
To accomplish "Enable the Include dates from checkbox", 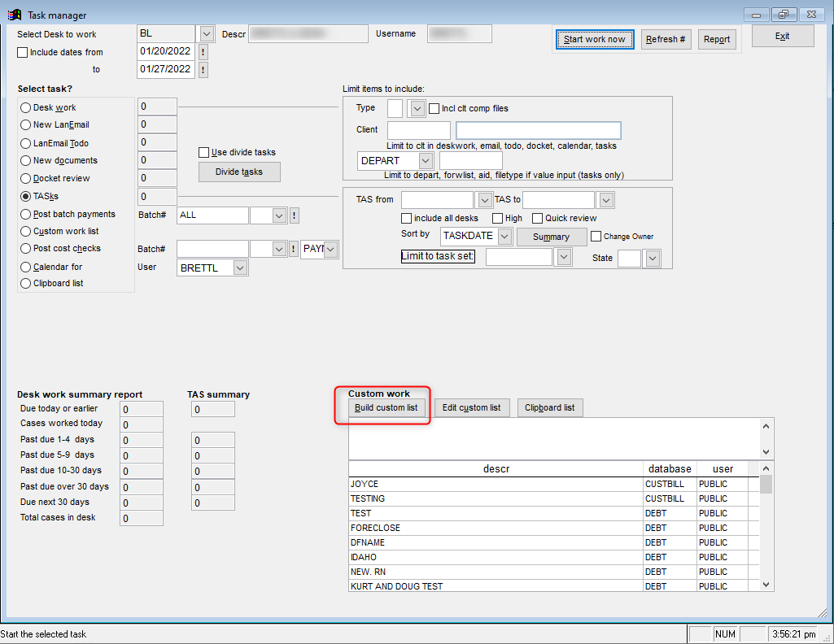I will (x=22, y=53).
